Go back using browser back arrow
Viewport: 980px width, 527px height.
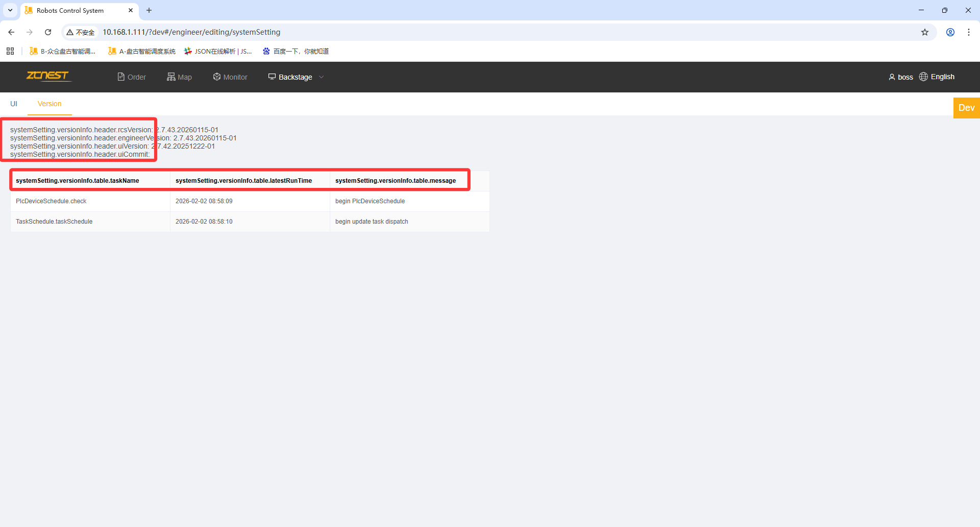11,32
